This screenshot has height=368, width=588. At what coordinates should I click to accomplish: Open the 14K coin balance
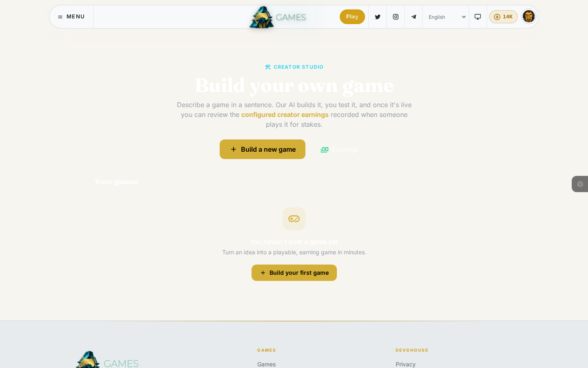tap(503, 17)
